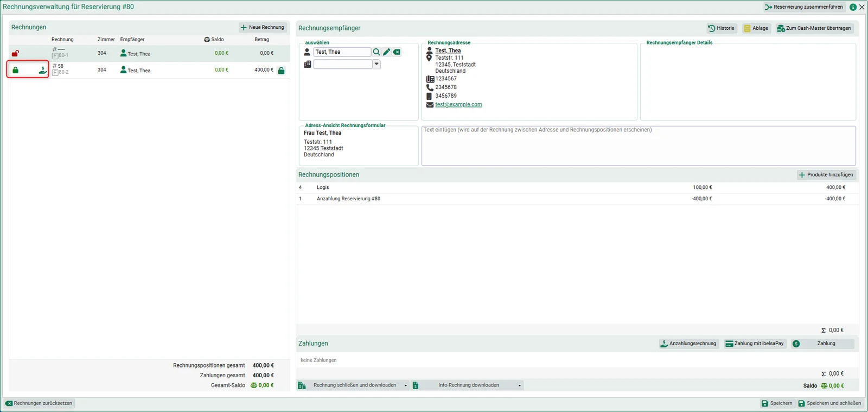Open the info icon in the title bar

(853, 7)
